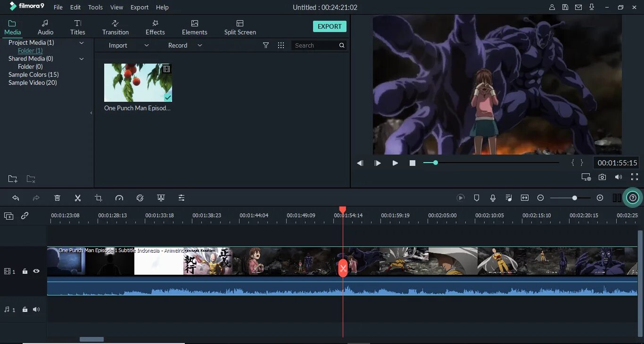The image size is (644, 344).
Task: Lock video track 1
Action: click(25, 271)
